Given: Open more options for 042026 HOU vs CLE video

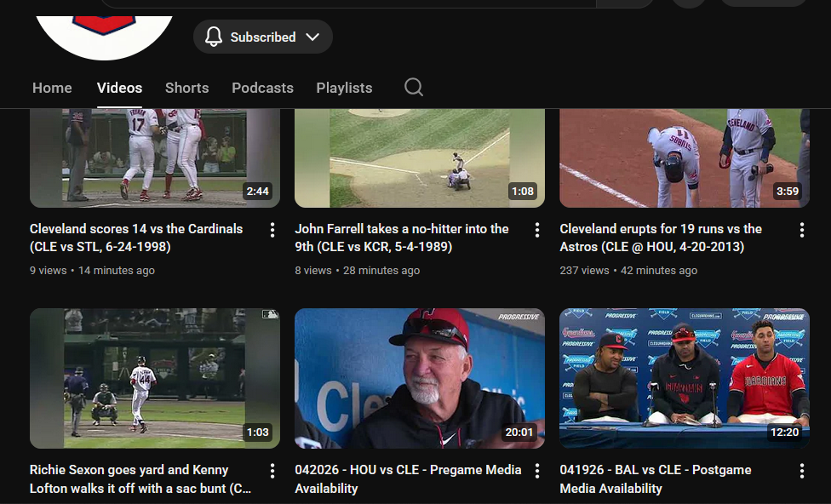Looking at the screenshot, I should pyautogui.click(x=537, y=471).
